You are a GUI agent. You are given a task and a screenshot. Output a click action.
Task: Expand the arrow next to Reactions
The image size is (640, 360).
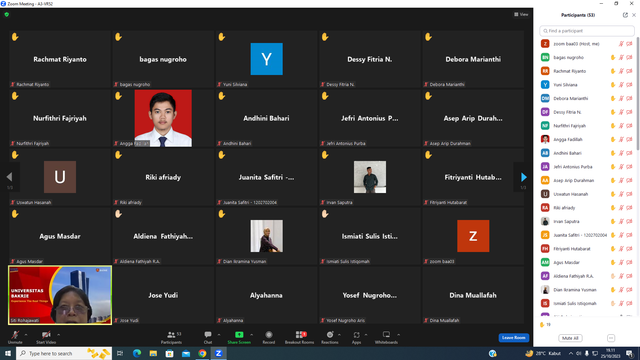(339, 335)
